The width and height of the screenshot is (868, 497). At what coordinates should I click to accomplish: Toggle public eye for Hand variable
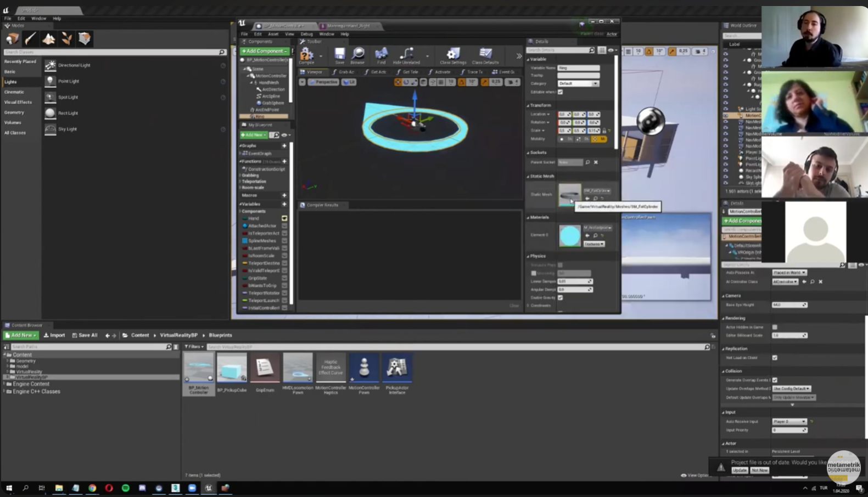284,218
